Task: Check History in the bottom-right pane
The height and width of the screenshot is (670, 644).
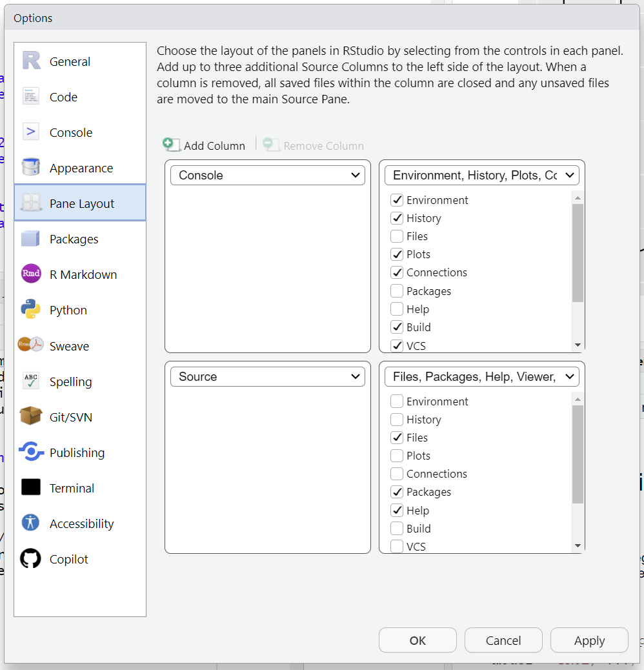Action: (x=397, y=419)
